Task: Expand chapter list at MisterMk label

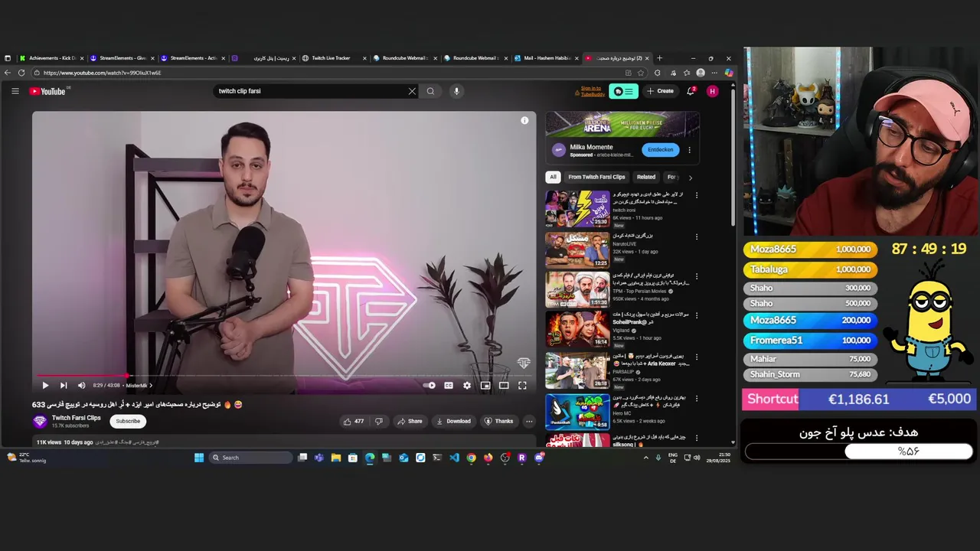Action: pyautogui.click(x=139, y=386)
